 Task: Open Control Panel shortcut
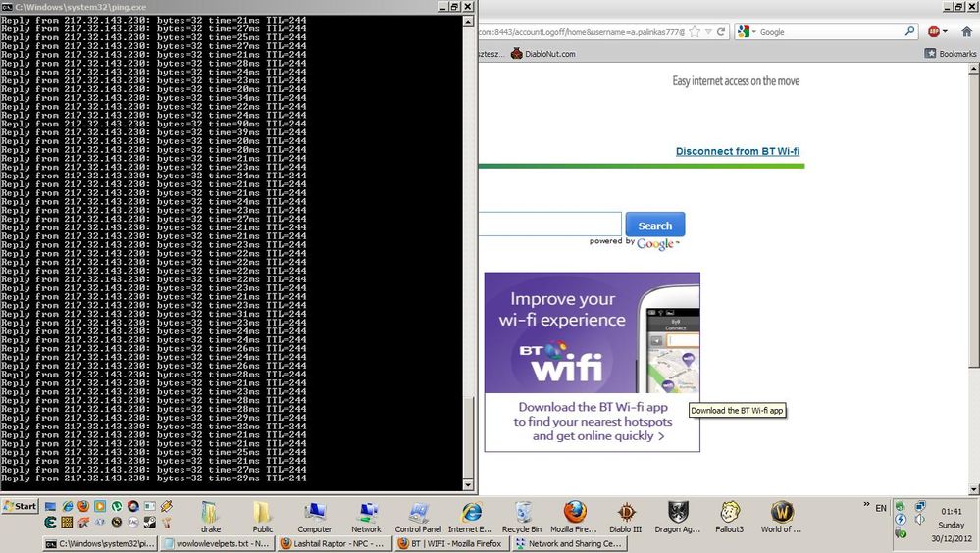418,517
